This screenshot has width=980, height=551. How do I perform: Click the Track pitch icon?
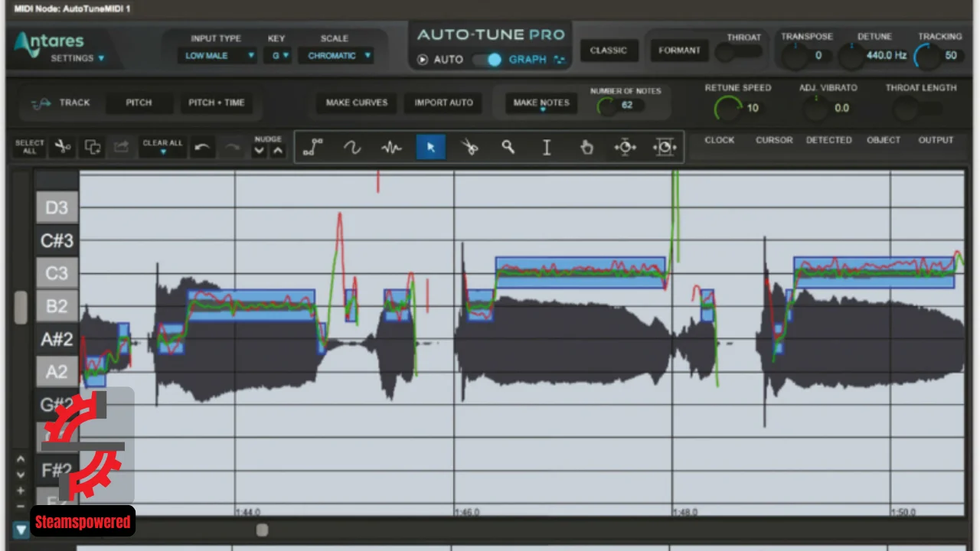(42, 103)
